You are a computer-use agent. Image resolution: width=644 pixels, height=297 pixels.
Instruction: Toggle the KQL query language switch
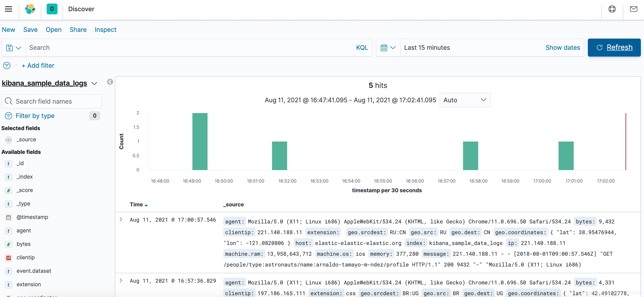[362, 48]
